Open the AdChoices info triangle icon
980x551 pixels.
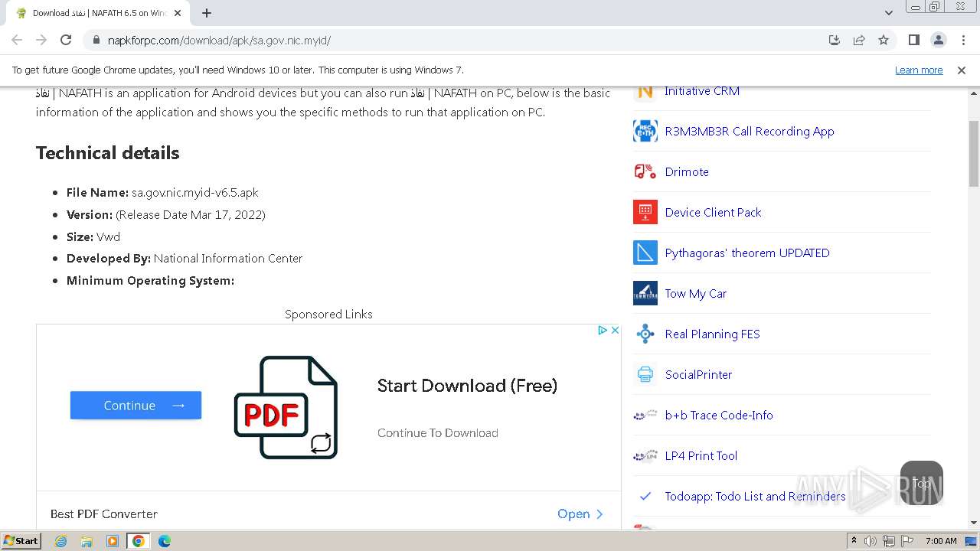(x=603, y=331)
